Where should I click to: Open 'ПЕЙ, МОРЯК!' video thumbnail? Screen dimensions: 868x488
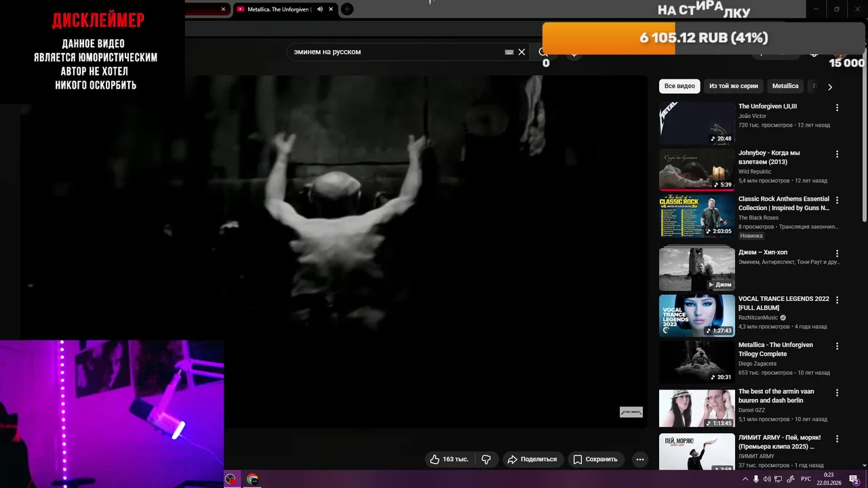click(696, 452)
